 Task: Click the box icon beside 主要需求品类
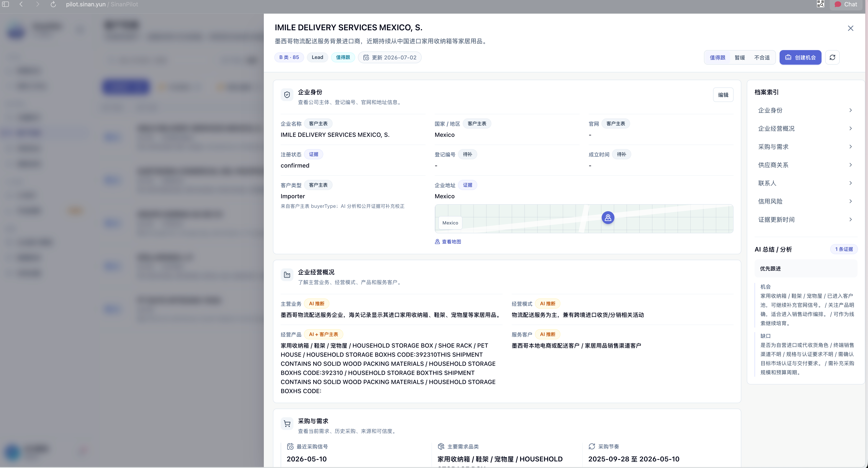[x=441, y=446]
